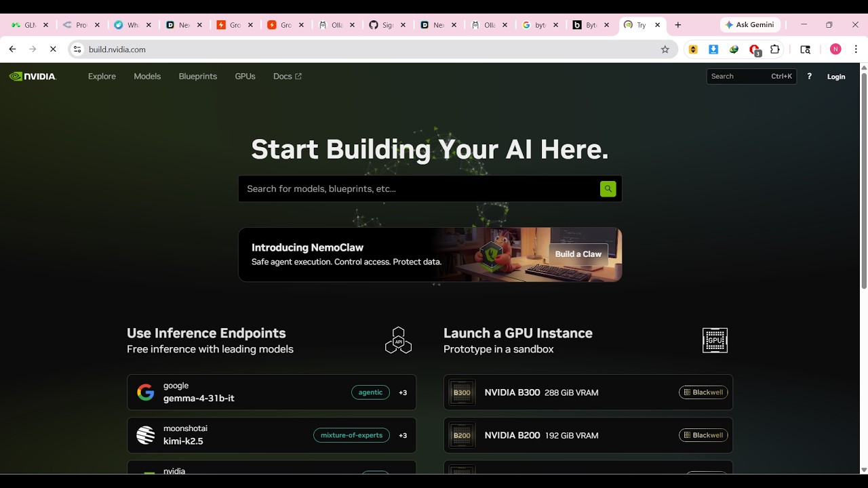Open the Blueprints nav item
Image resolution: width=868 pixels, height=488 pixels.
click(x=198, y=77)
